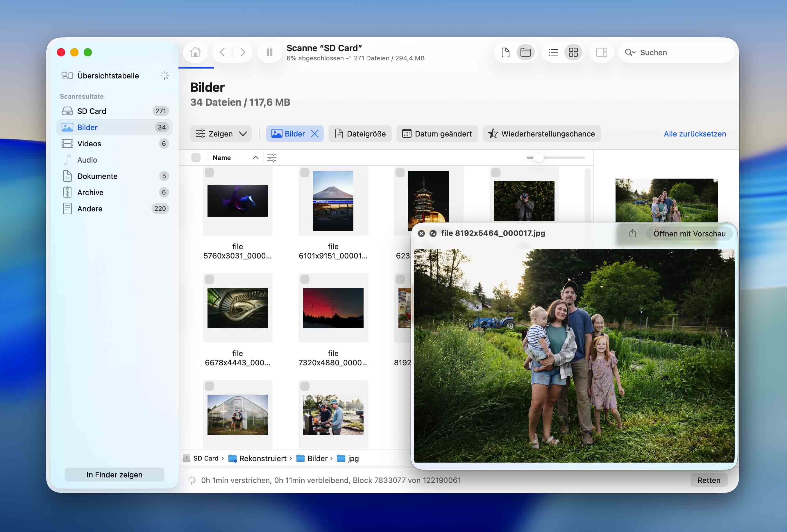Switch to file view icon

pyautogui.click(x=505, y=53)
